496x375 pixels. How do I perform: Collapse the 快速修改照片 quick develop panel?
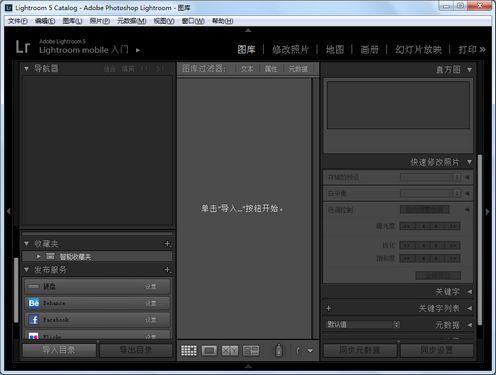point(470,162)
